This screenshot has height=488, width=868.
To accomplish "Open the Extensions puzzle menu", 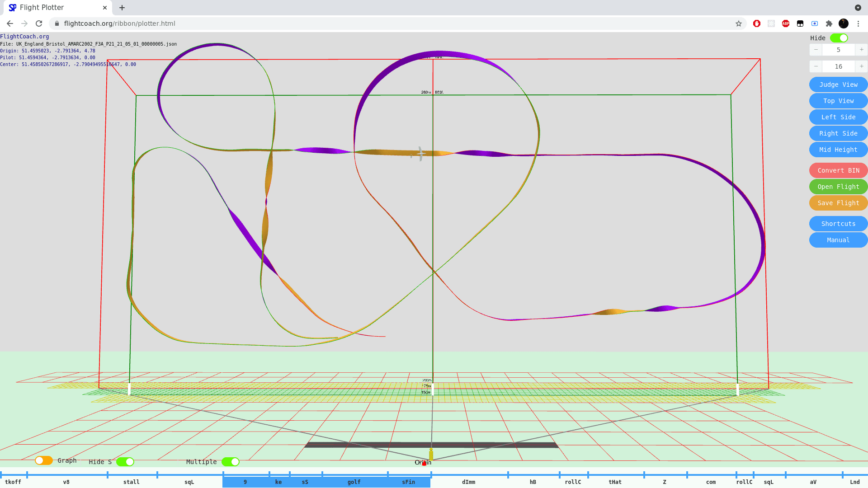I will [829, 23].
